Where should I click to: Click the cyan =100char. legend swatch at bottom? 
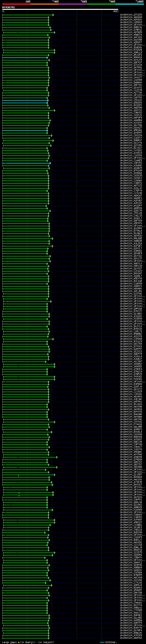[102, 642]
